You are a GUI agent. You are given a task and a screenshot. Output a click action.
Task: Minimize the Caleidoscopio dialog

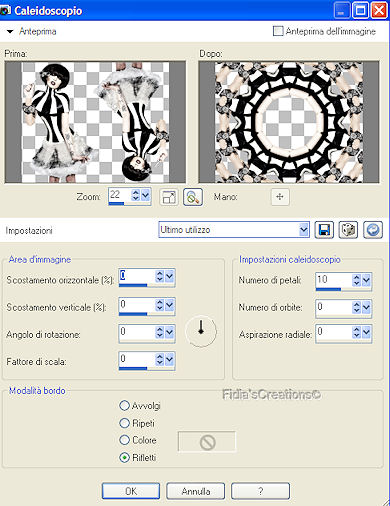(342, 10)
